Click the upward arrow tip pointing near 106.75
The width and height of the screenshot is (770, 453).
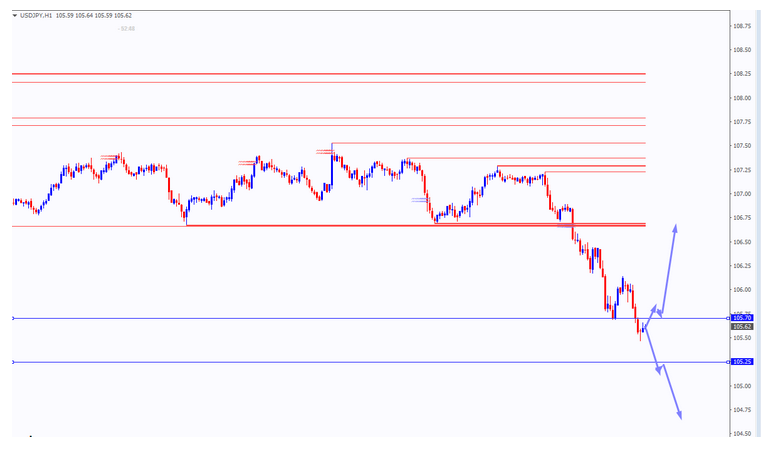(676, 228)
